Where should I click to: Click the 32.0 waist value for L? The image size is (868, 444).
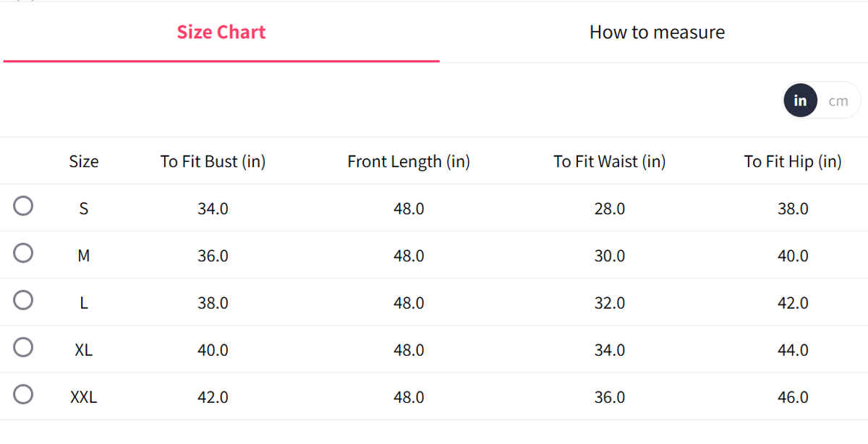click(x=610, y=303)
